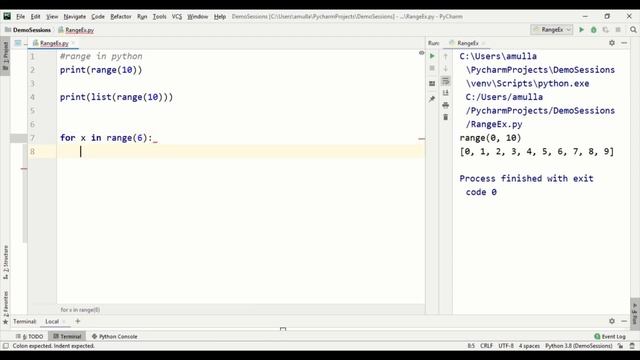The width and height of the screenshot is (640, 360).
Task: Open Run panel settings gear
Action: click(x=612, y=43)
